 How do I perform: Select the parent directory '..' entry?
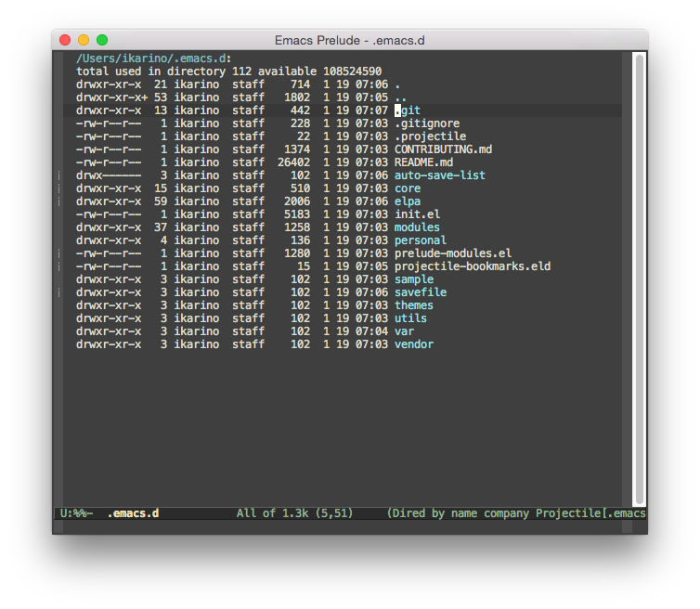(x=400, y=97)
